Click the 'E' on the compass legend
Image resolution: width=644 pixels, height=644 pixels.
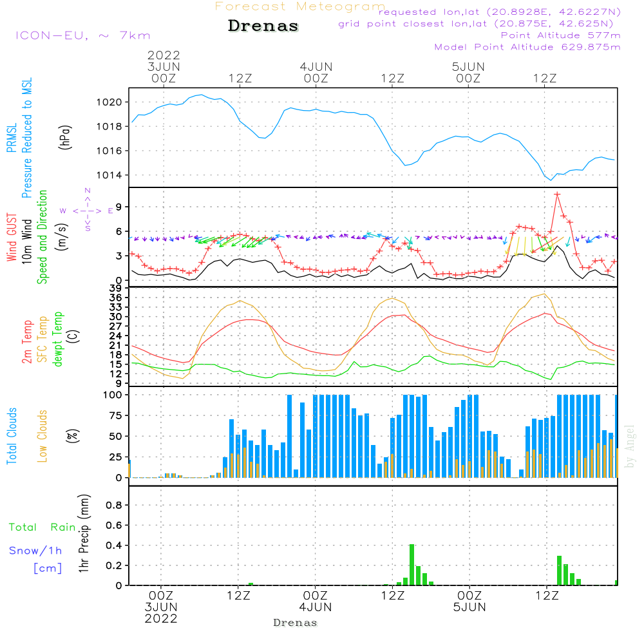pyautogui.click(x=111, y=211)
